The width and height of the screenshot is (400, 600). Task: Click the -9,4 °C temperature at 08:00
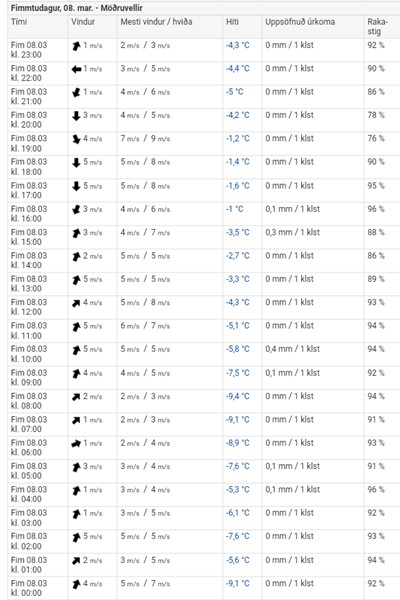[237, 396]
